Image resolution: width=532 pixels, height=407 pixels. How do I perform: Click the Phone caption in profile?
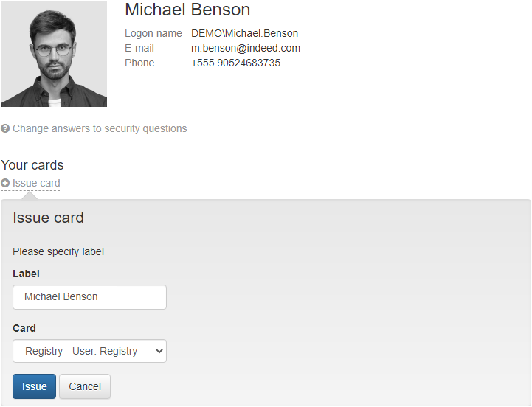click(x=139, y=63)
